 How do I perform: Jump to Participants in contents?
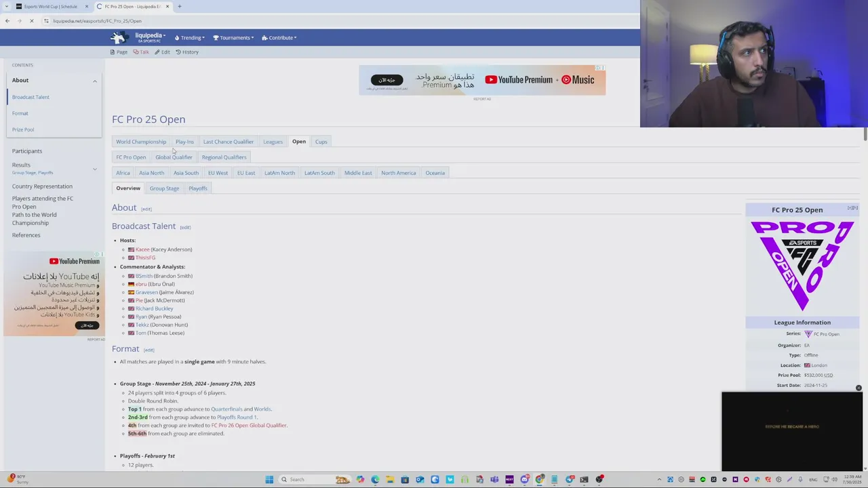[27, 151]
